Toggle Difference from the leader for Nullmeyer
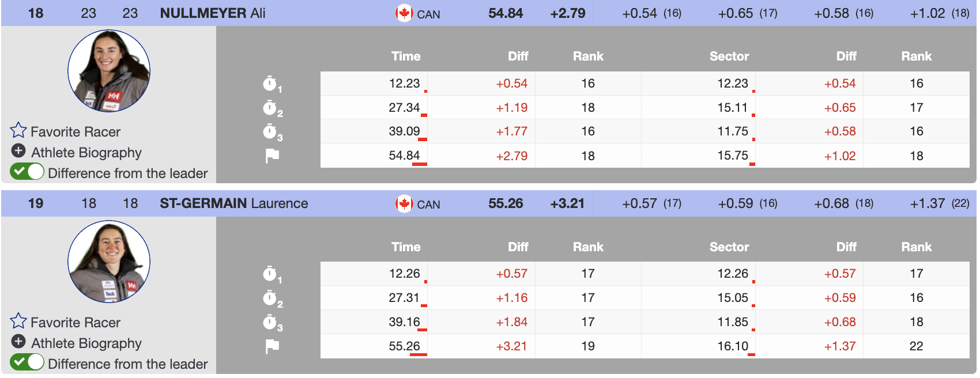The image size is (980, 378). point(27,172)
